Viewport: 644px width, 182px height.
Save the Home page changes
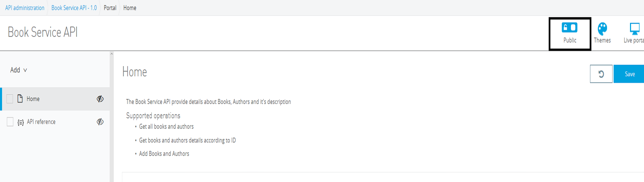click(x=629, y=74)
